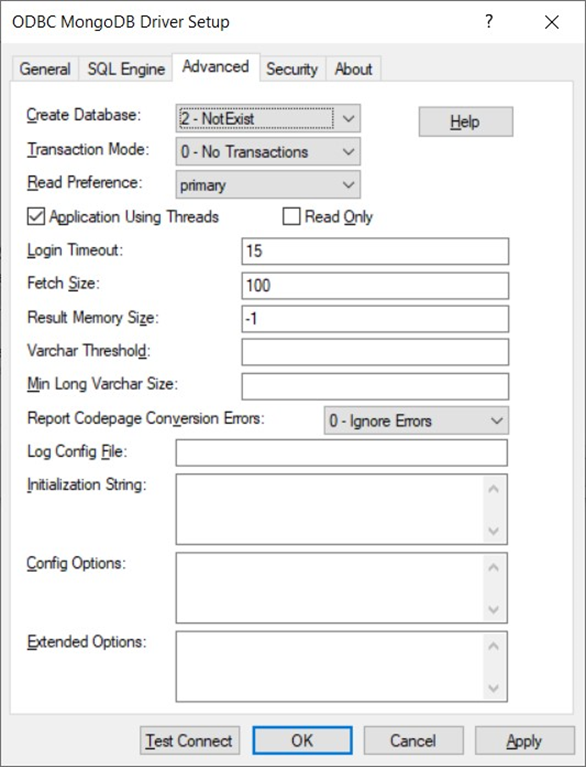Open the Create Database dropdown
The width and height of the screenshot is (586, 767).
click(268, 118)
